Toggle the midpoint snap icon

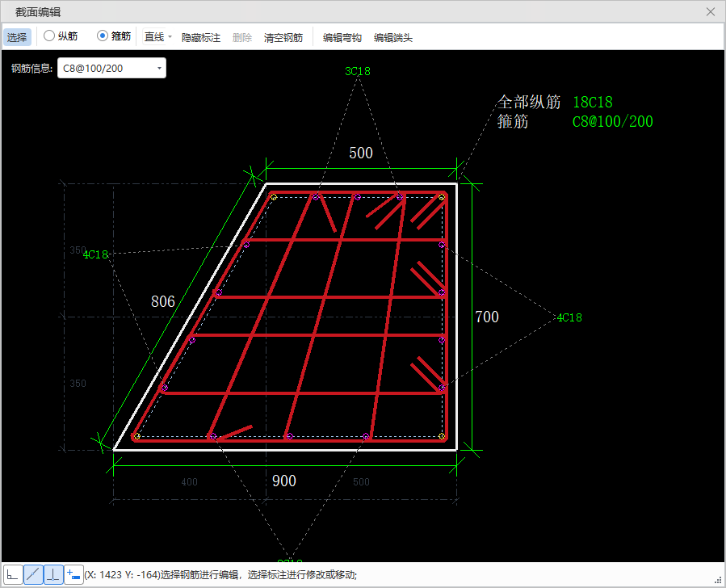pyautogui.click(x=33, y=574)
